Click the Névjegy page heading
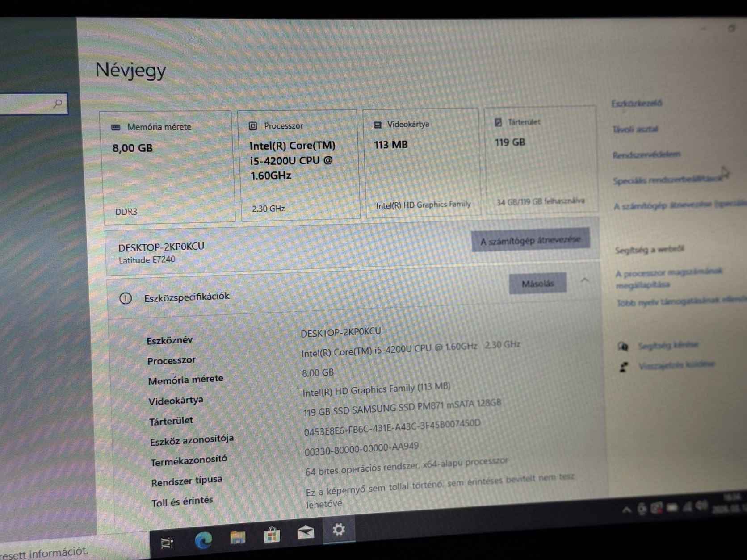Viewport: 747px width, 560px height. pos(130,71)
